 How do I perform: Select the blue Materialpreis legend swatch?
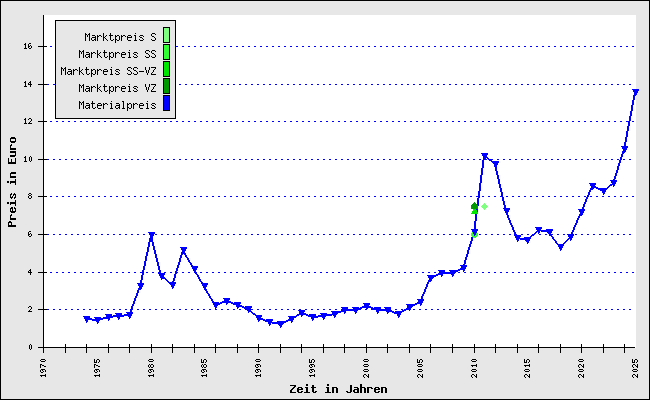167,103
